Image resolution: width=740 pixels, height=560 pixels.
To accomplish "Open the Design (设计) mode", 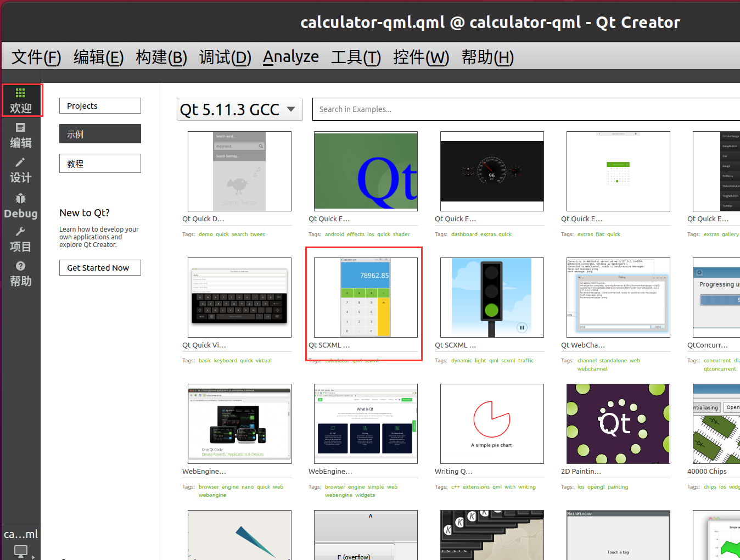I will coord(21,170).
